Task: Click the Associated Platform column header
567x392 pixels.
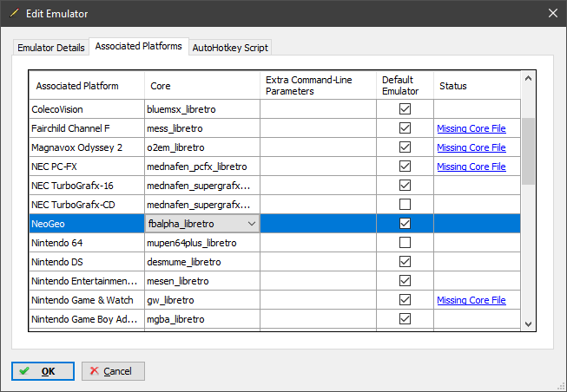Action: point(87,86)
